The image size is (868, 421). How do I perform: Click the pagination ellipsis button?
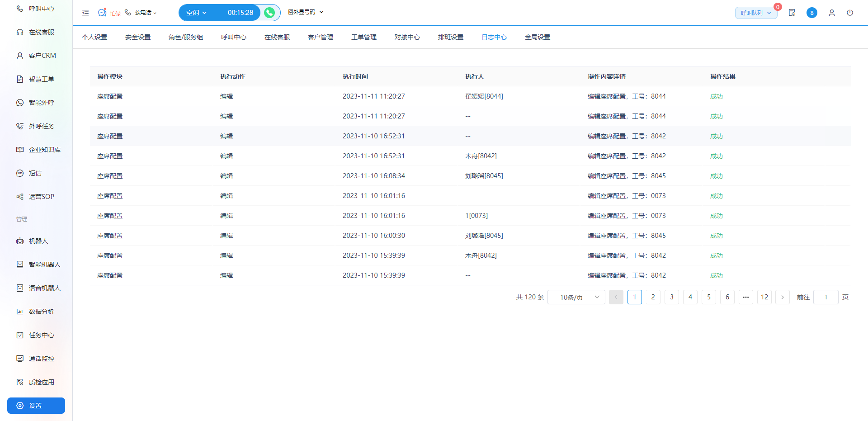[746, 297]
